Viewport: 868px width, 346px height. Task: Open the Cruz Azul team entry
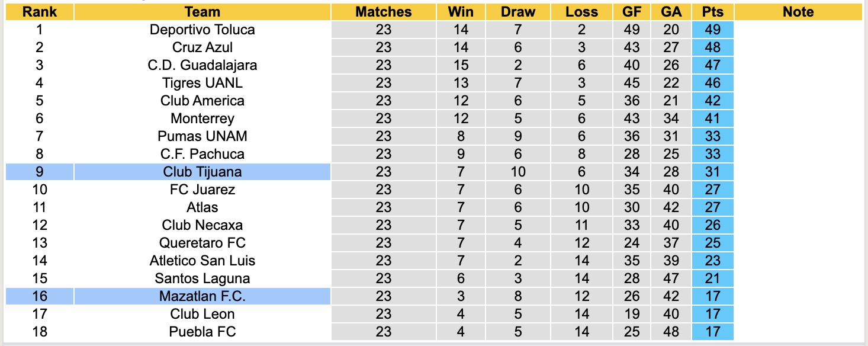[x=202, y=47]
